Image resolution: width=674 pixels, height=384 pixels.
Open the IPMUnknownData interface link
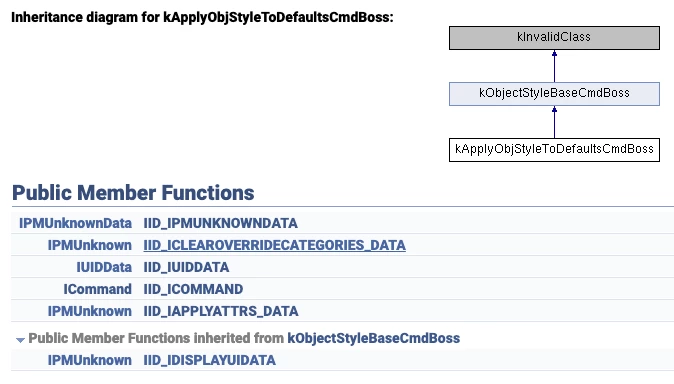(x=75, y=223)
